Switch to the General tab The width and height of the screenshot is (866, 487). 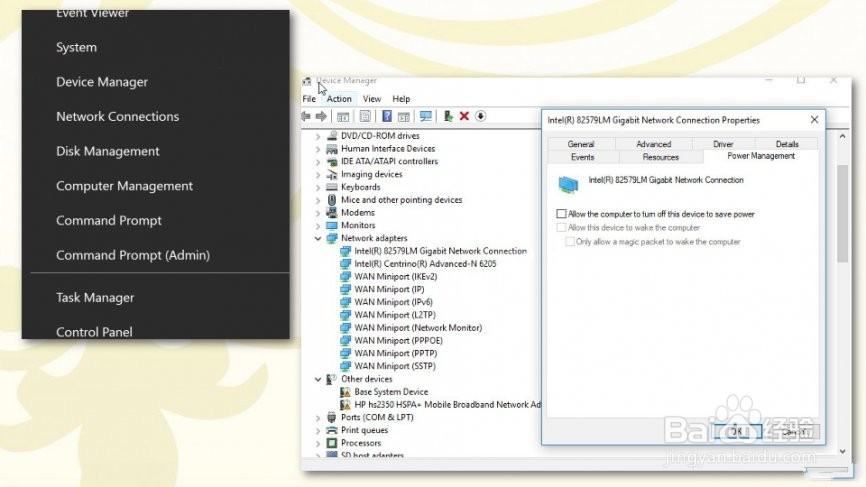(581, 144)
